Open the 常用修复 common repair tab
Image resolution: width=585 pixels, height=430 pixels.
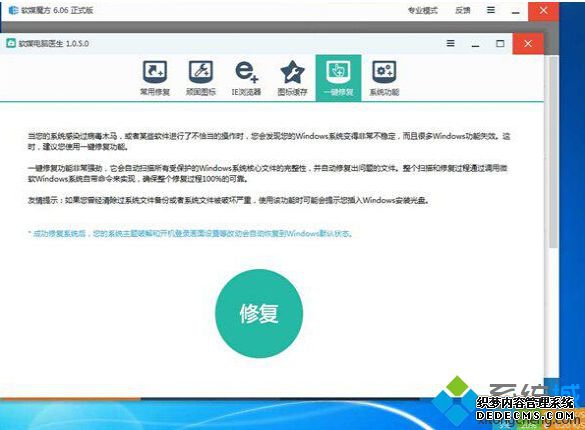(154, 78)
